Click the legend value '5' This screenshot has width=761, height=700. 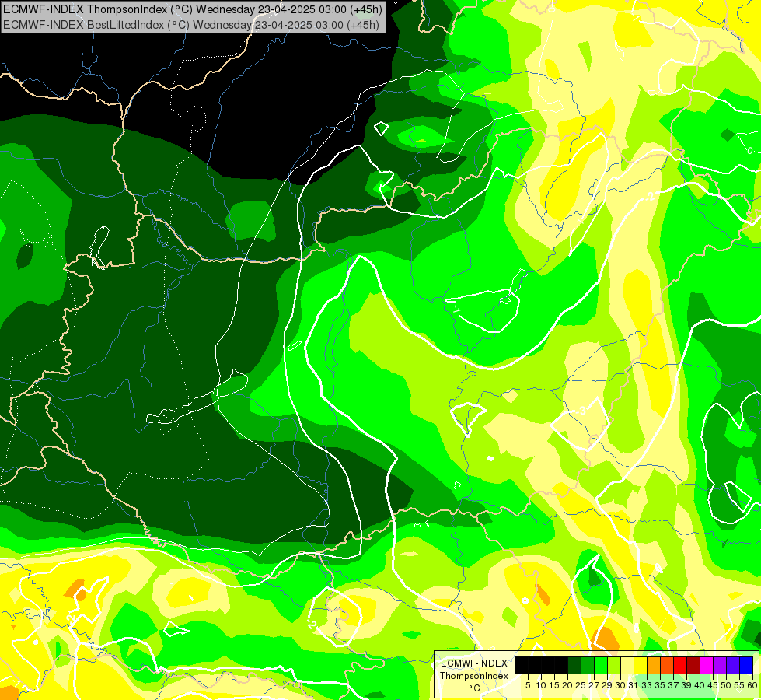tap(528, 685)
